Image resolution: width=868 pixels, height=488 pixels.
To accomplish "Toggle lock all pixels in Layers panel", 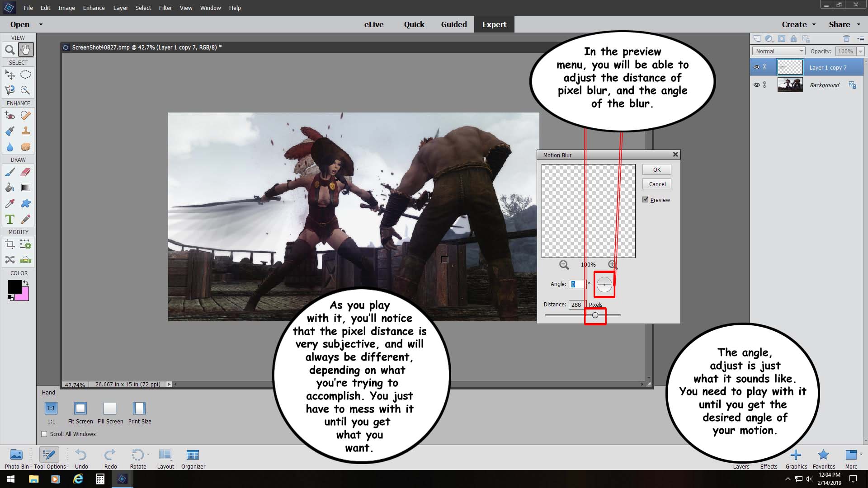I will (x=793, y=39).
